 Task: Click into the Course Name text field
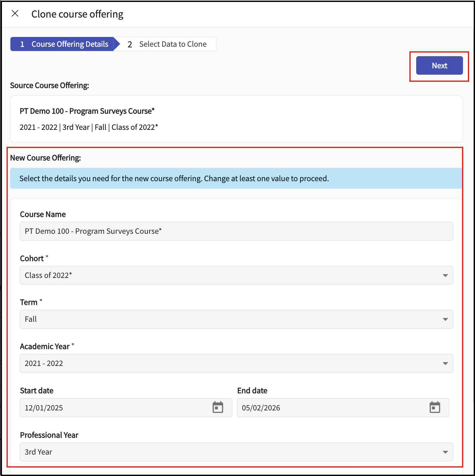(x=236, y=231)
